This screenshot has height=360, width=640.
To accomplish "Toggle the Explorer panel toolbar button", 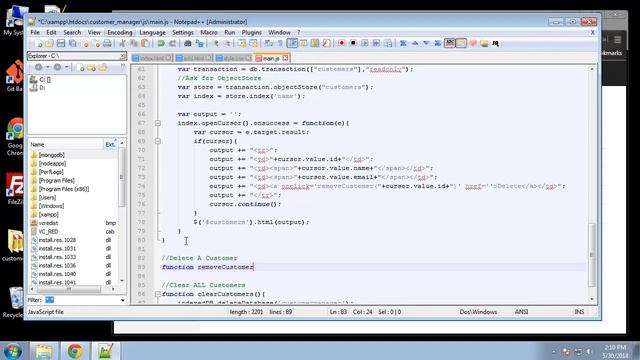I will [x=461, y=43].
